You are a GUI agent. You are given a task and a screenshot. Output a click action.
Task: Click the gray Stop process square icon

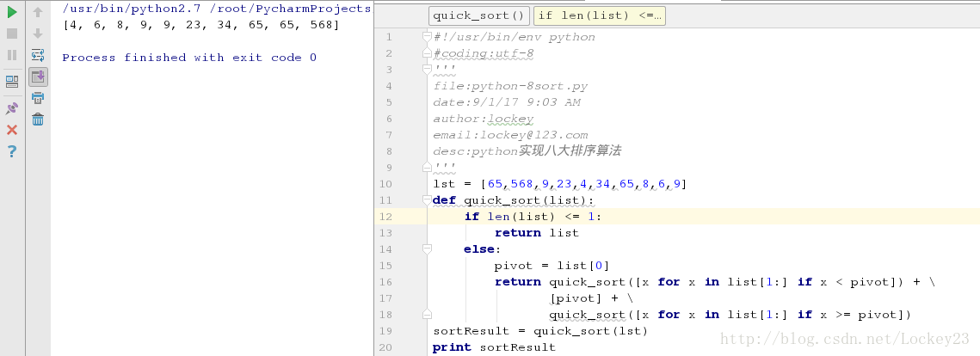12,34
